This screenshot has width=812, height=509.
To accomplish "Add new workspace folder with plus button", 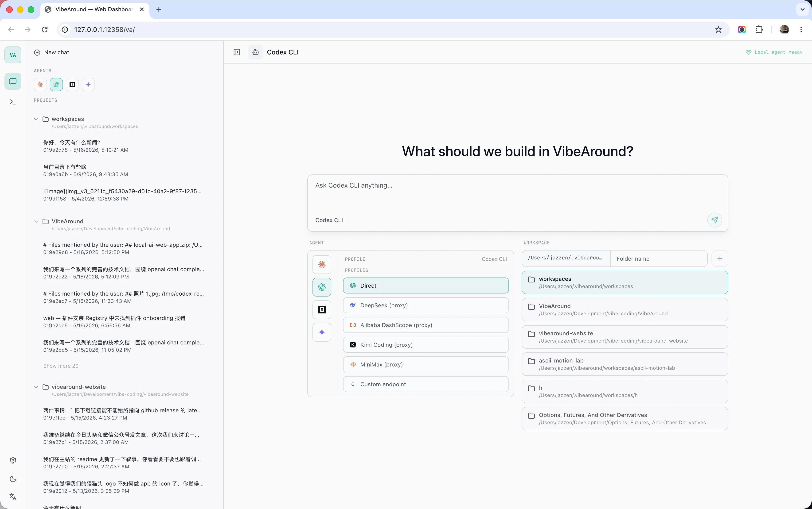I will point(720,258).
